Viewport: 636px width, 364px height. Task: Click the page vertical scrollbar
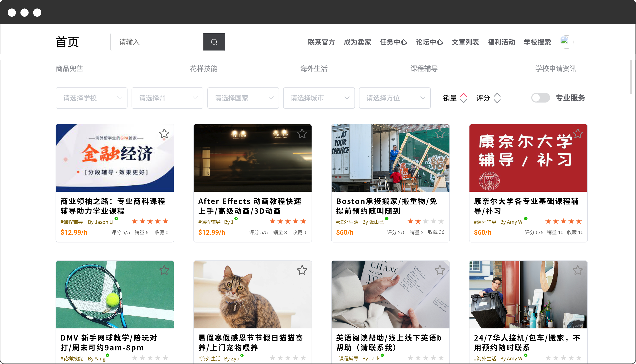(631, 77)
